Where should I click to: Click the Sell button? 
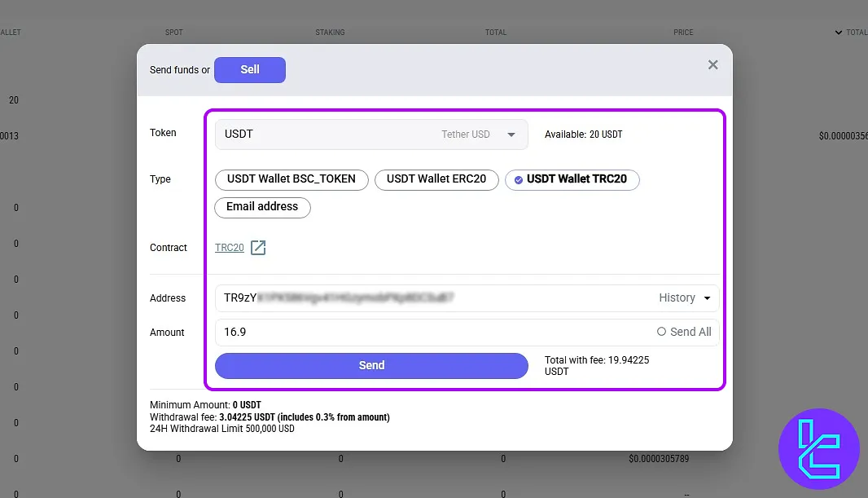point(250,70)
